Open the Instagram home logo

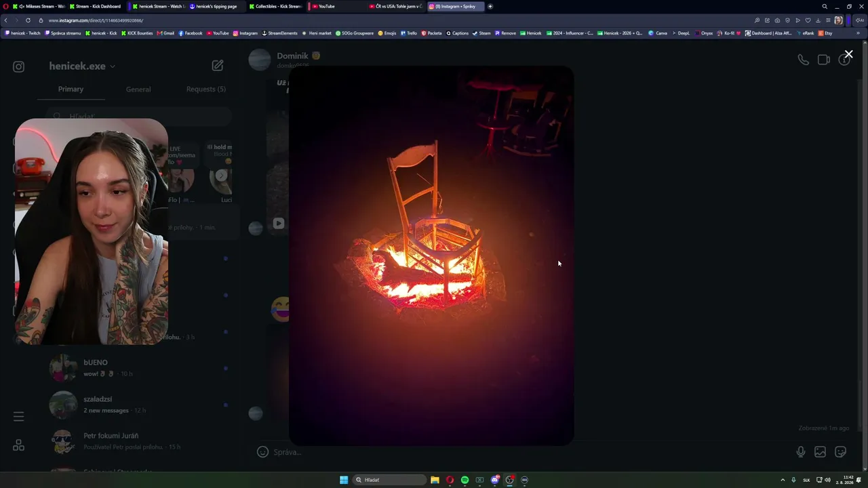coord(19,66)
